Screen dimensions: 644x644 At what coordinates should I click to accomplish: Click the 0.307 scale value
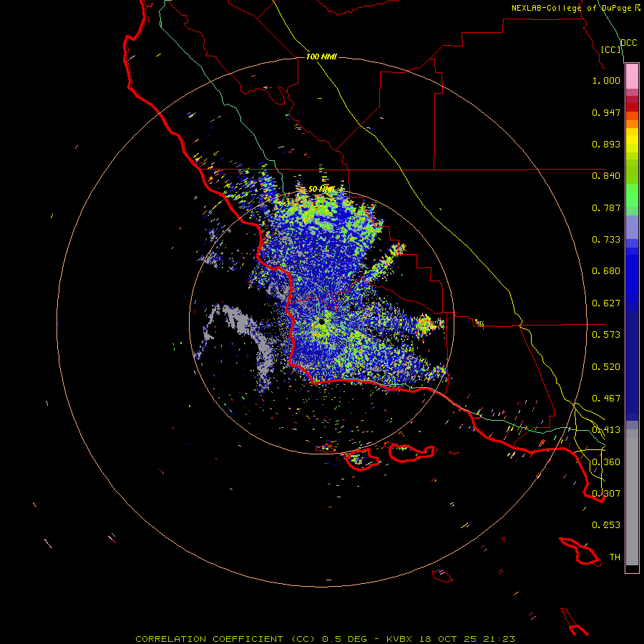pyautogui.click(x=606, y=494)
